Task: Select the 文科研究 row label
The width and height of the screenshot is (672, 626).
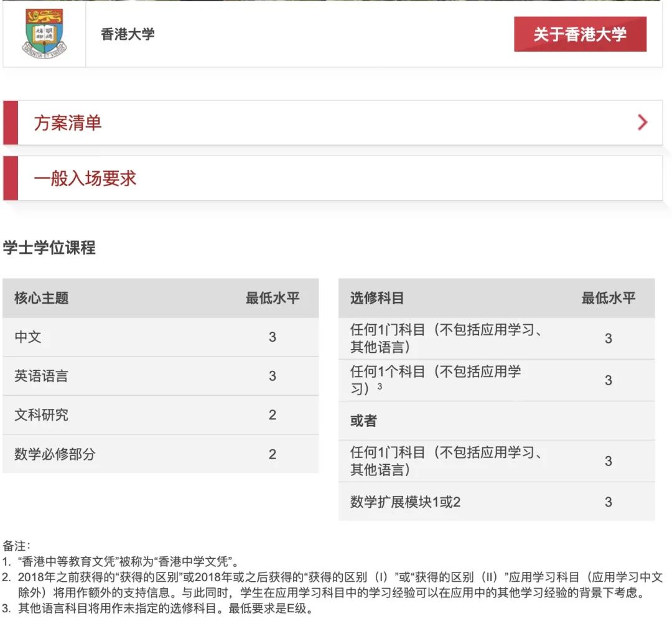Action: click(x=41, y=415)
